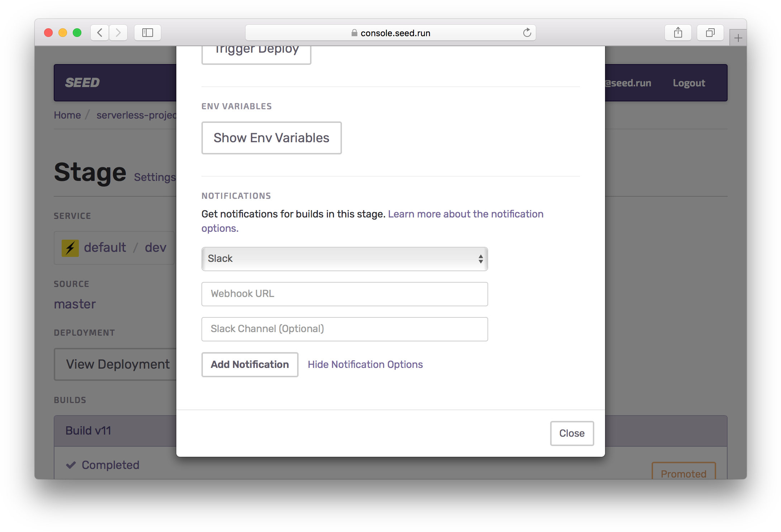Click the Add Notification button
The image size is (781, 532).
pos(250,364)
